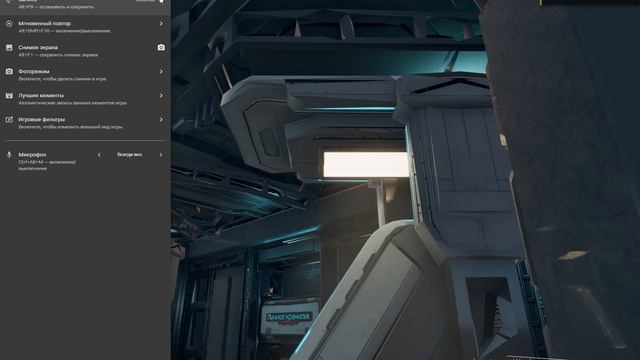Viewport: 640px width, 360px height.
Task: Click the Фоторежим camera icon
Action: [x=9, y=71]
